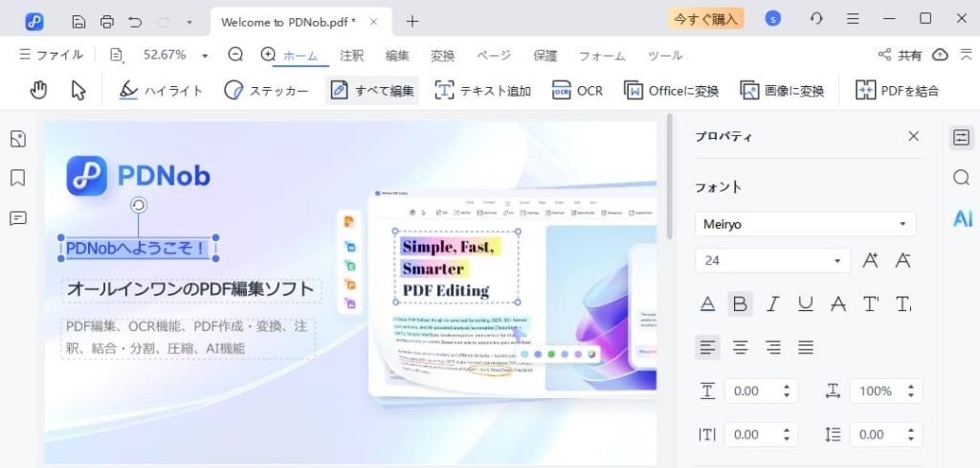Click 画像に変換 button
Image resolution: width=980 pixels, height=468 pixels.
782,91
